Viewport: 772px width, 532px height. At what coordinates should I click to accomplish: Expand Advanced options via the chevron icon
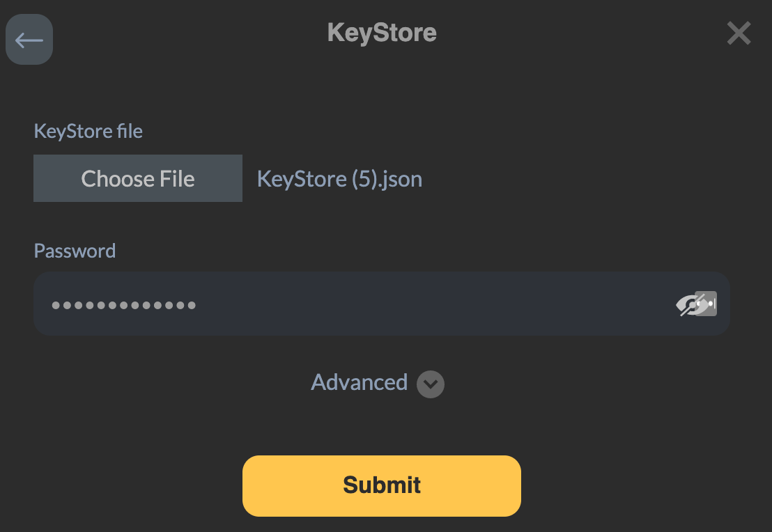[431, 384]
